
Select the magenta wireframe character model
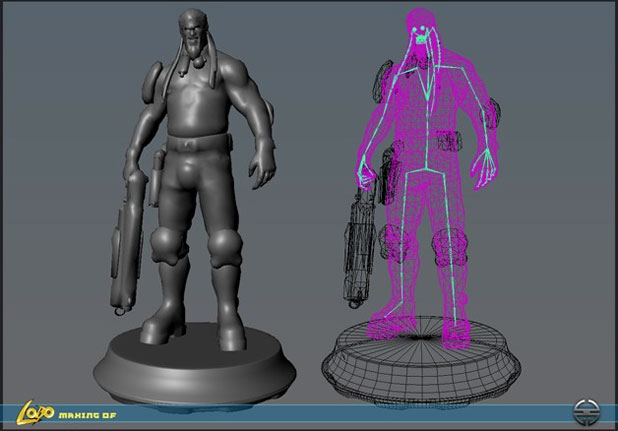426,177
